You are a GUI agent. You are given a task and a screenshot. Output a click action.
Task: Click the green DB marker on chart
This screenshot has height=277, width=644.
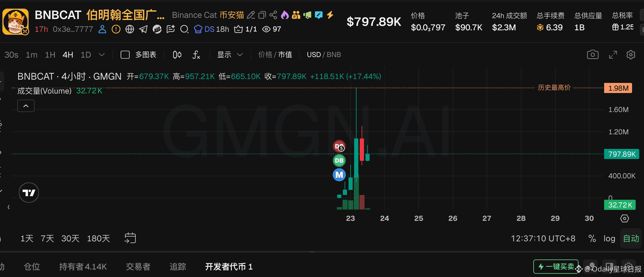339,160
